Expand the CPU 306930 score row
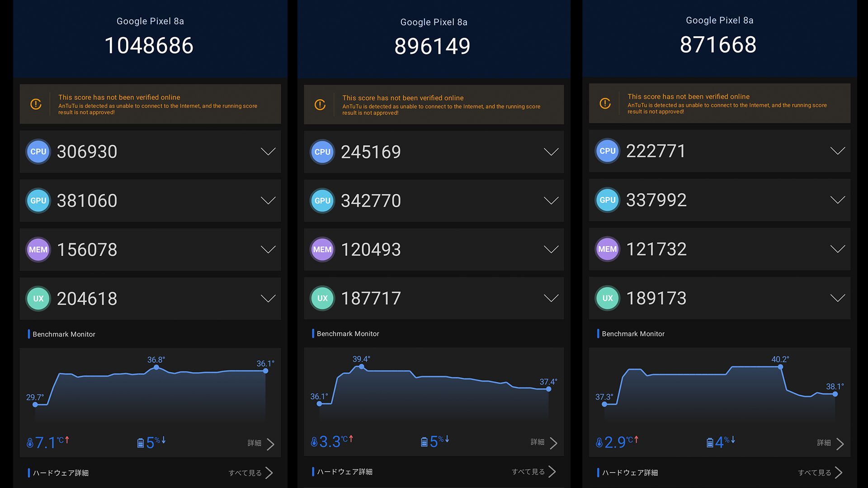This screenshot has width=868, height=488. (x=268, y=152)
